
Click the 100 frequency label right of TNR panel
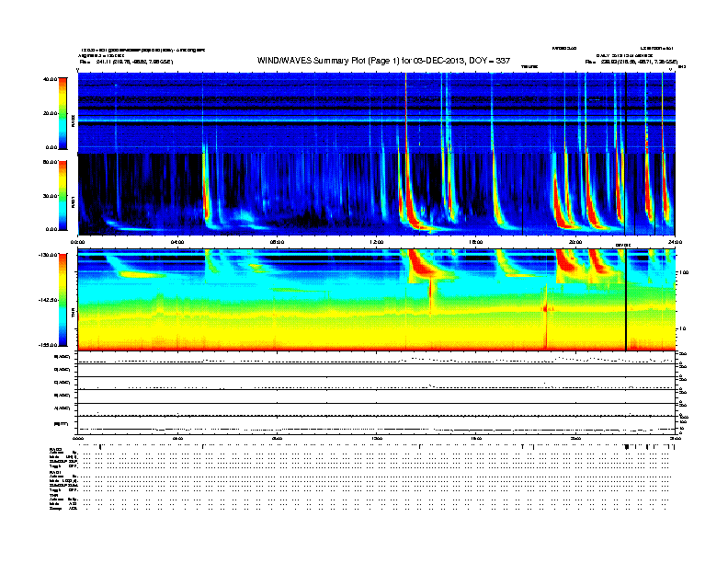click(684, 272)
